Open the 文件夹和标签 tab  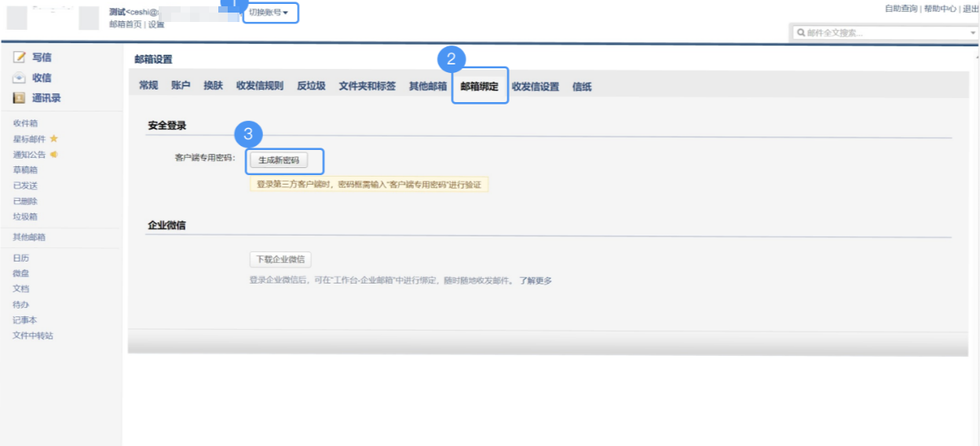tap(367, 86)
